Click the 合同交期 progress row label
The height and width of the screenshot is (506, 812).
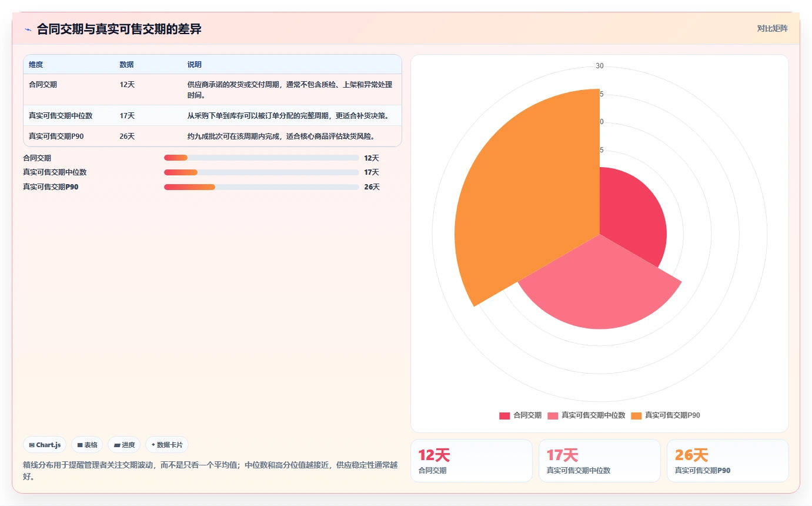pyautogui.click(x=37, y=158)
